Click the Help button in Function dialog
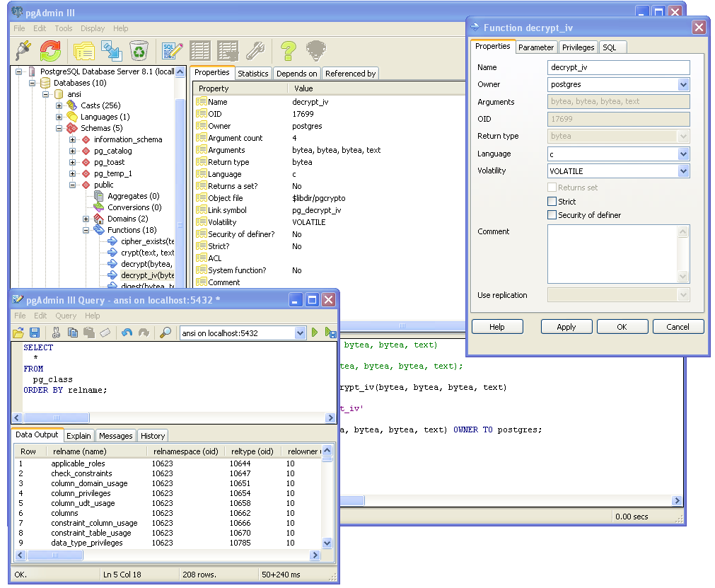715x588 pixels. pyautogui.click(x=497, y=327)
